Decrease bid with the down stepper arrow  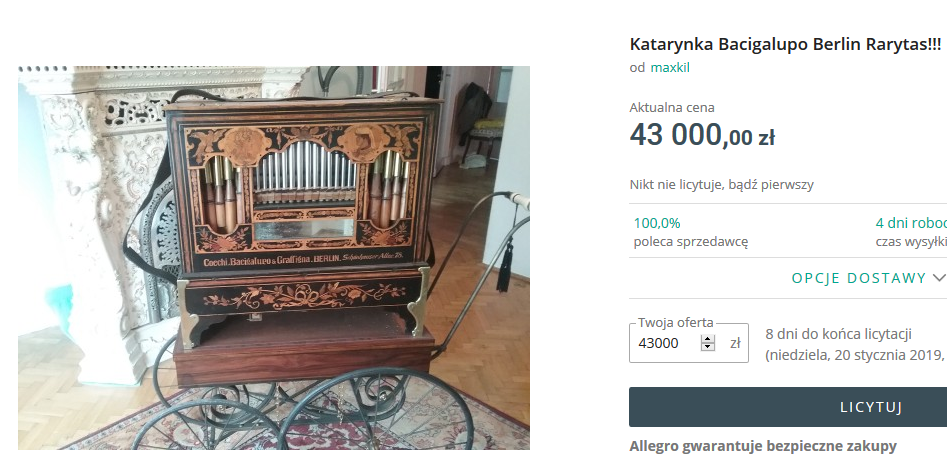click(707, 347)
